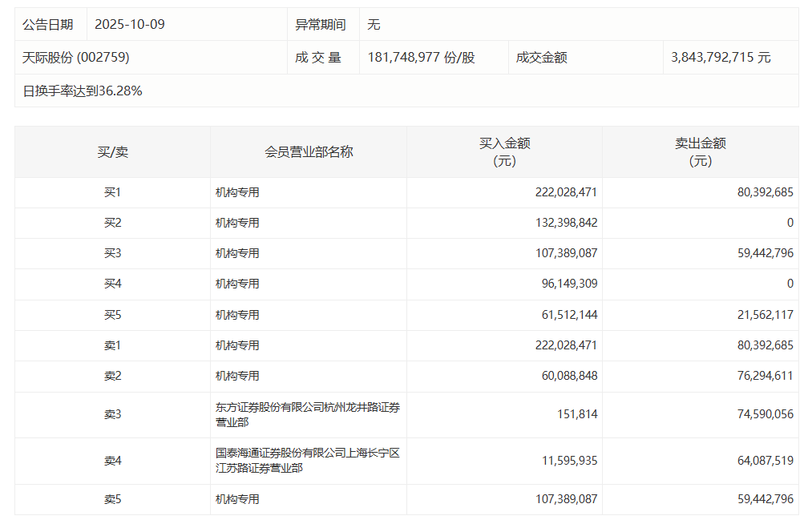
Task: Select 机构专用 in the 卖5 row
Action: (237, 499)
